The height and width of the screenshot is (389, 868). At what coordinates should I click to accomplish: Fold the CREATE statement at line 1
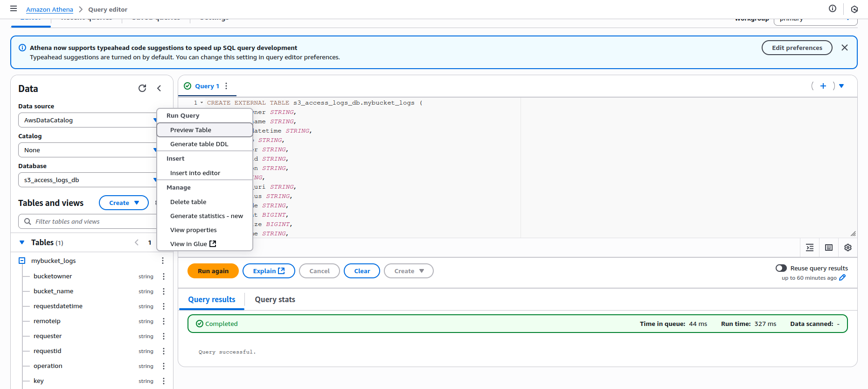[201, 103]
